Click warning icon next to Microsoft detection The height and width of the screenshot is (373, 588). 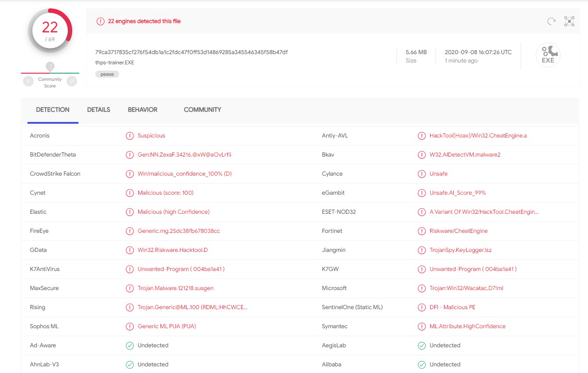coord(422,288)
